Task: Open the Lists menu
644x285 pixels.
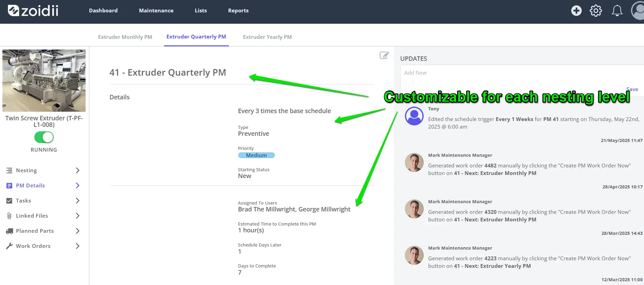Action: pos(201,11)
